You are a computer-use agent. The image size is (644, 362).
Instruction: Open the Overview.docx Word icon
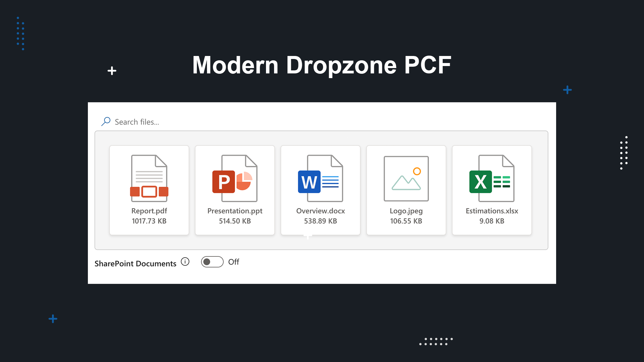tap(320, 178)
